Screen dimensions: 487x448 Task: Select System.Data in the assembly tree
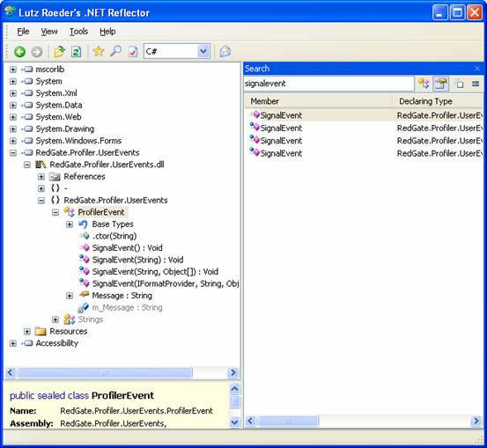(x=59, y=105)
